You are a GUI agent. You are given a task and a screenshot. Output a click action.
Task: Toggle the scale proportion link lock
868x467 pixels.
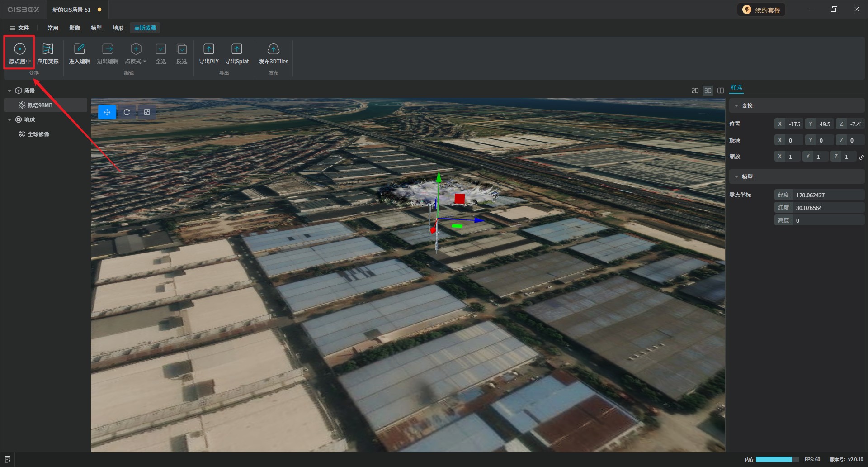[x=861, y=157]
